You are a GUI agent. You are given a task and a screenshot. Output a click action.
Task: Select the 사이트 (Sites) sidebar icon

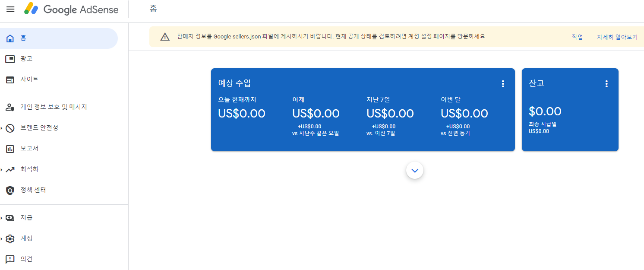(x=10, y=79)
